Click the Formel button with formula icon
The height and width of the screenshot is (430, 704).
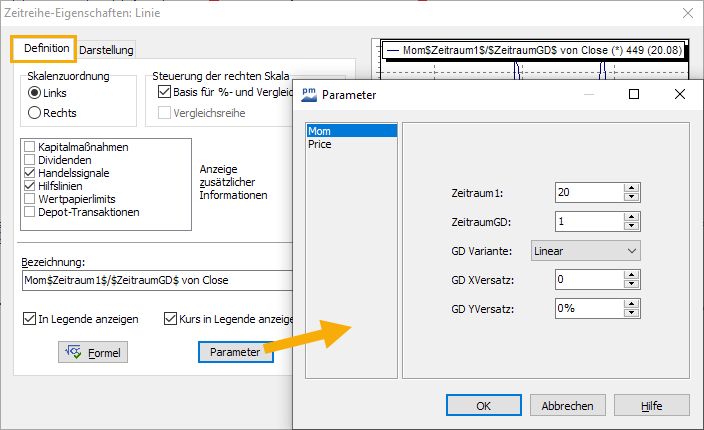(93, 353)
